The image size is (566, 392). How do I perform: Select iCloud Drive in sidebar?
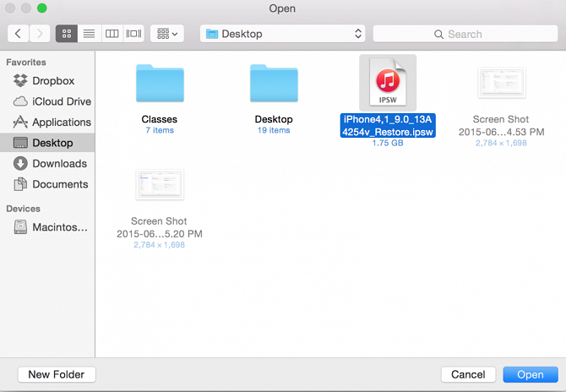point(61,101)
